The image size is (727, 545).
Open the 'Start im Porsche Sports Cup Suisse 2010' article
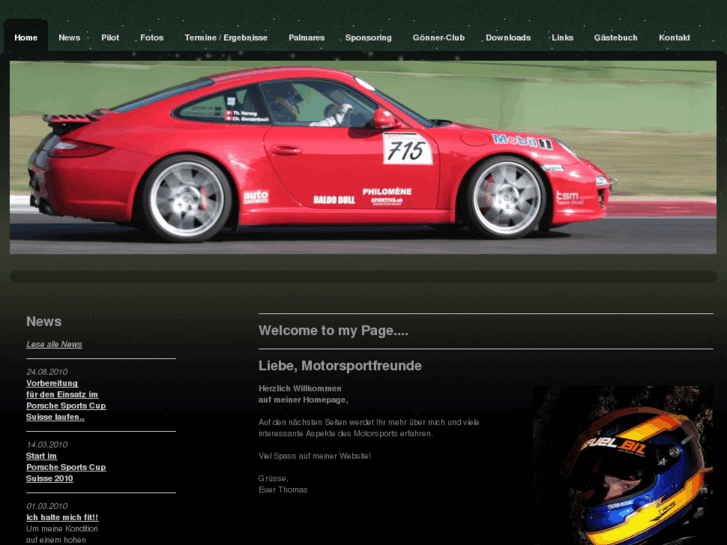coord(66,467)
